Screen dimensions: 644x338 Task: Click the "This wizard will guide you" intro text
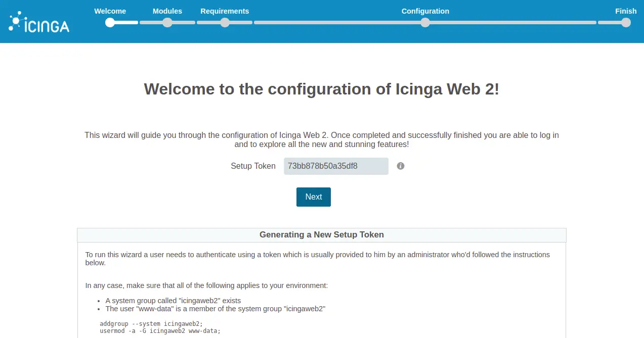[x=322, y=140]
